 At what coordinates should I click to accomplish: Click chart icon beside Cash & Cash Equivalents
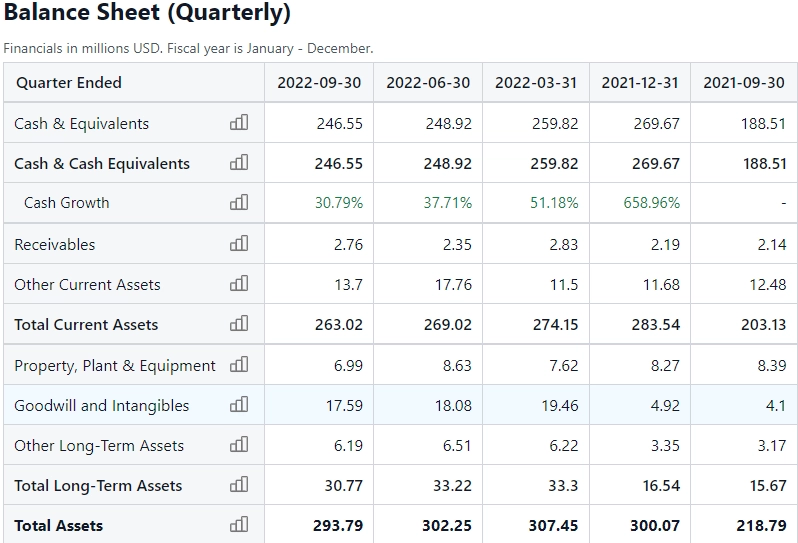(x=238, y=163)
